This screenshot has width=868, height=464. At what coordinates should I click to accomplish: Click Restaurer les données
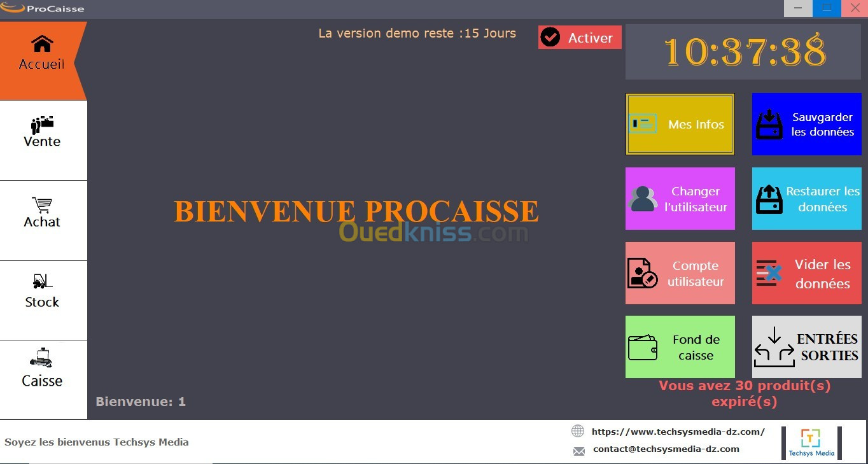pyautogui.click(x=807, y=199)
